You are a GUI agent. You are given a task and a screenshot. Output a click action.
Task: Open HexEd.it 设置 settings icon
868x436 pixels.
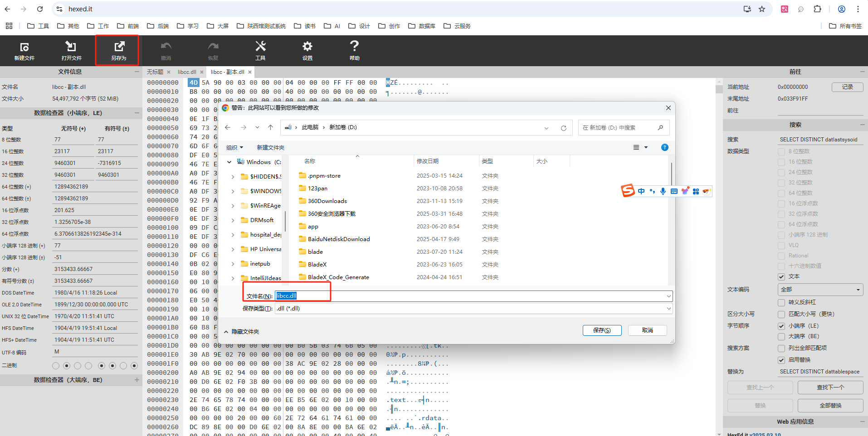pyautogui.click(x=307, y=50)
